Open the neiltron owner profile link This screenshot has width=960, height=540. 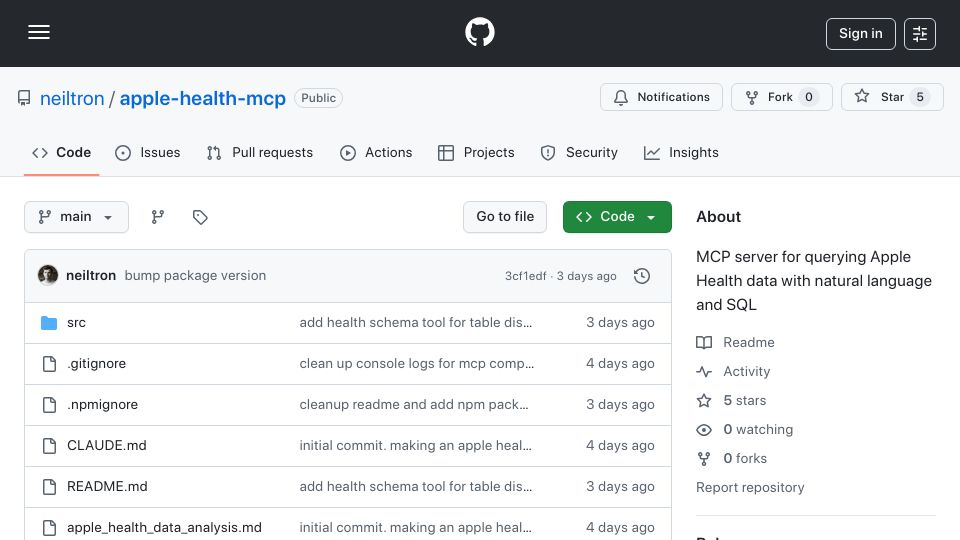[72, 98]
